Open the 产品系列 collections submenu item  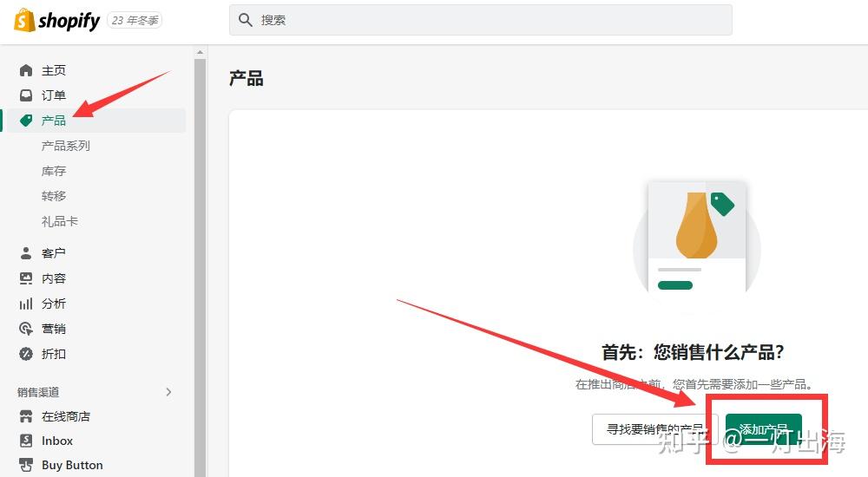65,146
